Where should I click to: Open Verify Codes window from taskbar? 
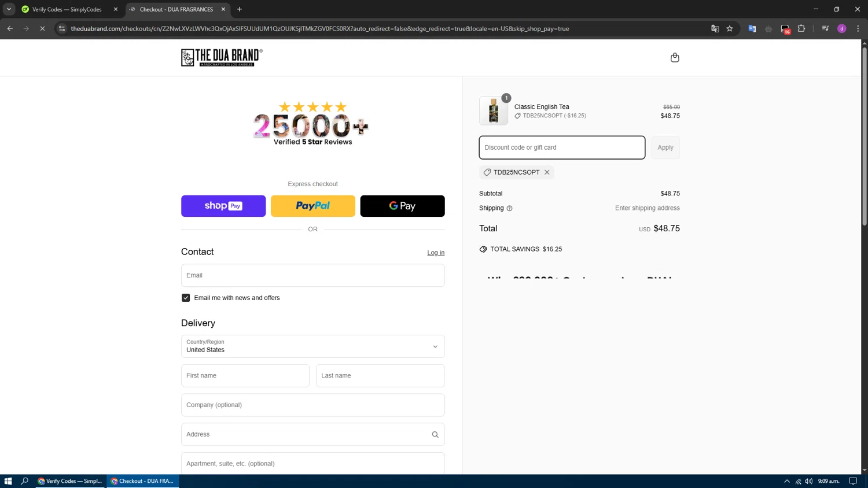click(x=70, y=481)
